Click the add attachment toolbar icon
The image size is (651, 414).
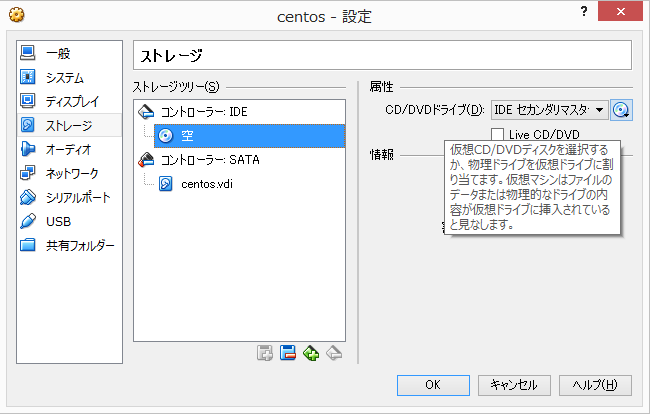(x=265, y=353)
